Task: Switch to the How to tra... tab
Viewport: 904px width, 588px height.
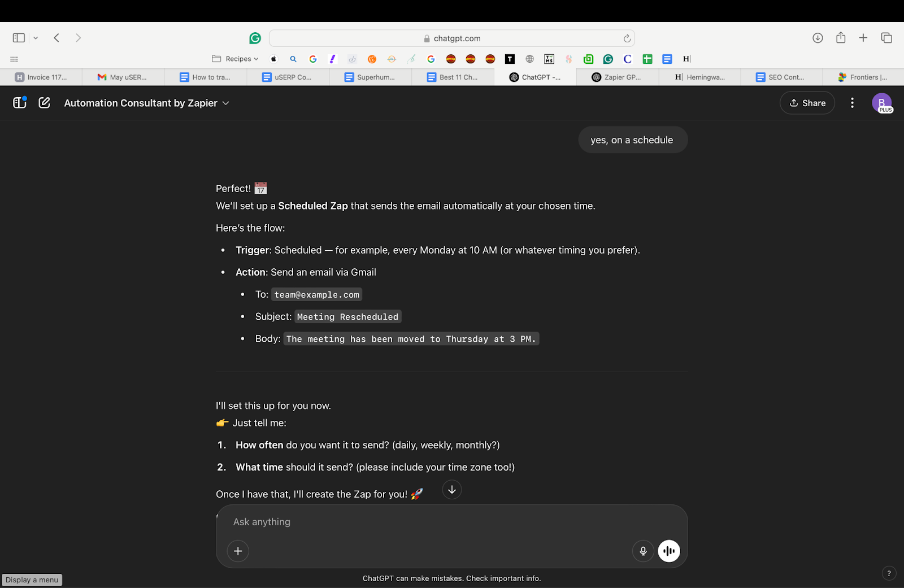Action: click(206, 77)
